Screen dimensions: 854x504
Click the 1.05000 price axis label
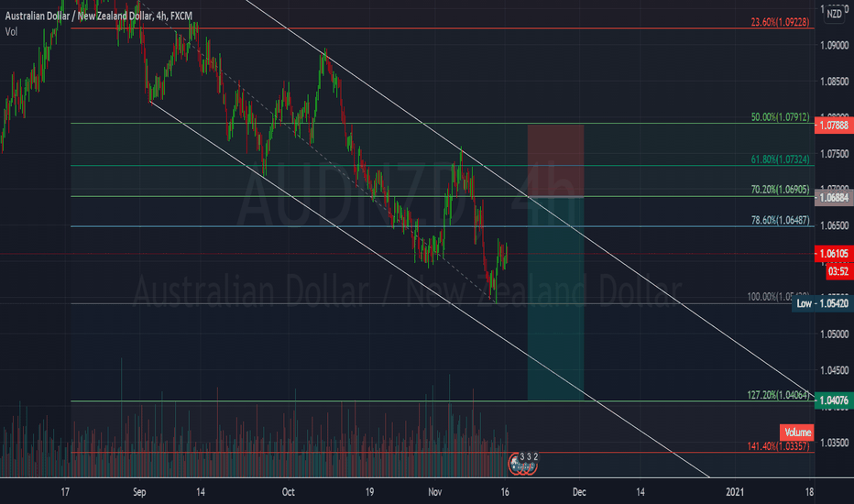point(834,334)
